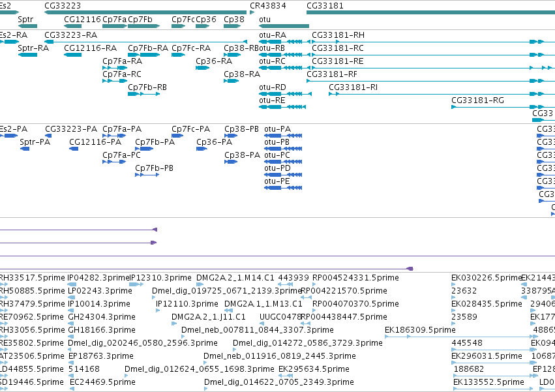This screenshot has height=392, width=555.
Task: Select EST LP02243.3prime
Action: (71, 297)
